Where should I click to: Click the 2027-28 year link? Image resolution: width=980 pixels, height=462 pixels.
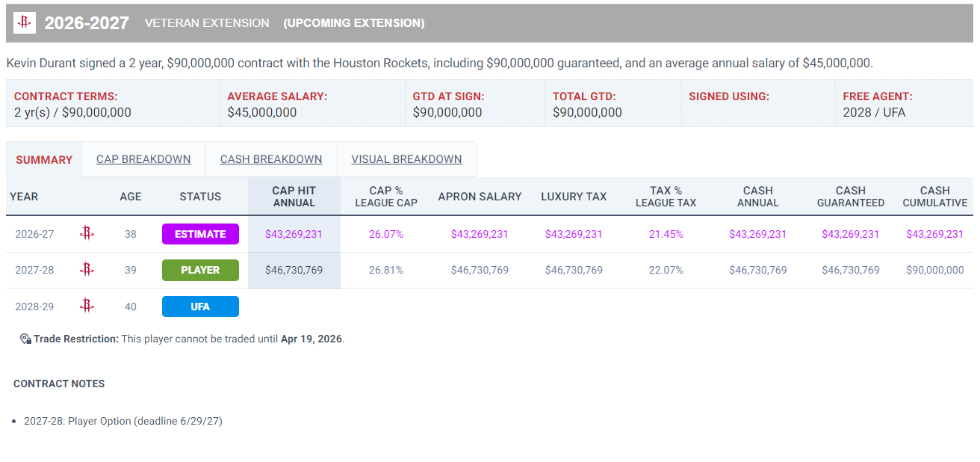pos(34,270)
